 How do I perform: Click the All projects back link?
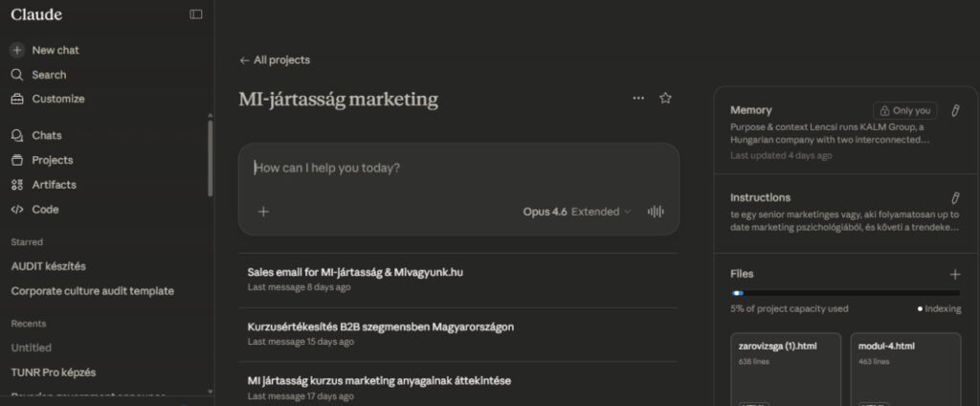(275, 60)
